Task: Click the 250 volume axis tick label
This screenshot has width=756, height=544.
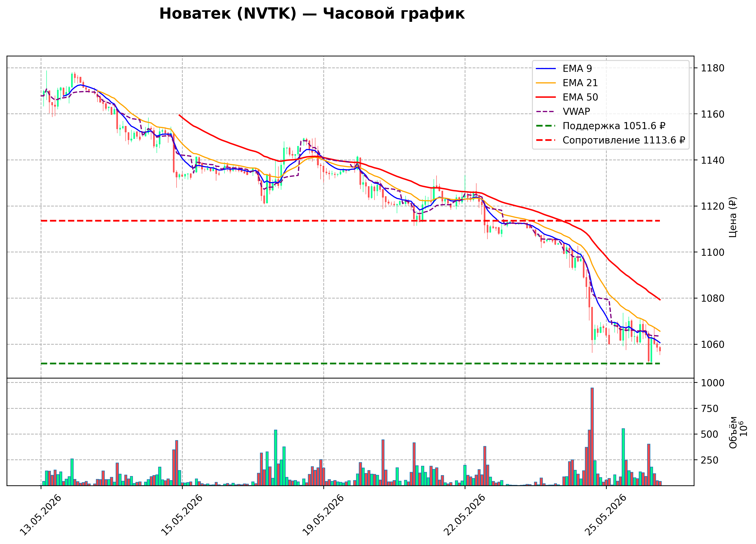Action: (x=710, y=460)
